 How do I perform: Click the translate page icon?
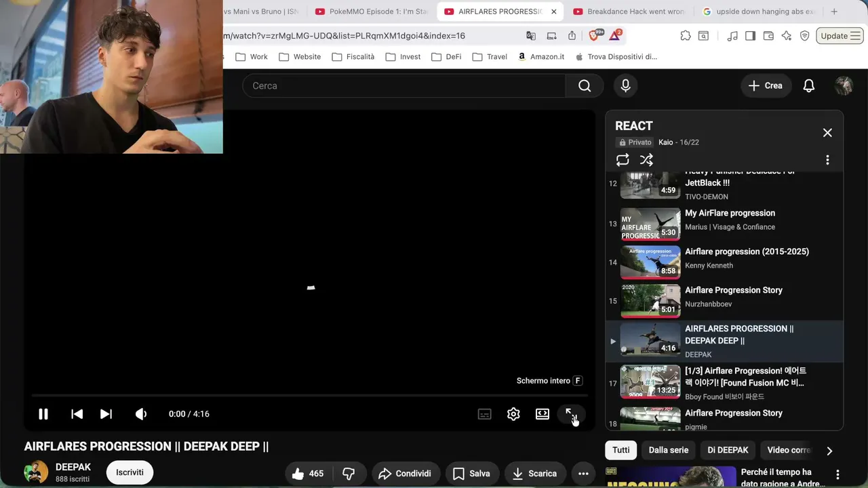pyautogui.click(x=531, y=36)
